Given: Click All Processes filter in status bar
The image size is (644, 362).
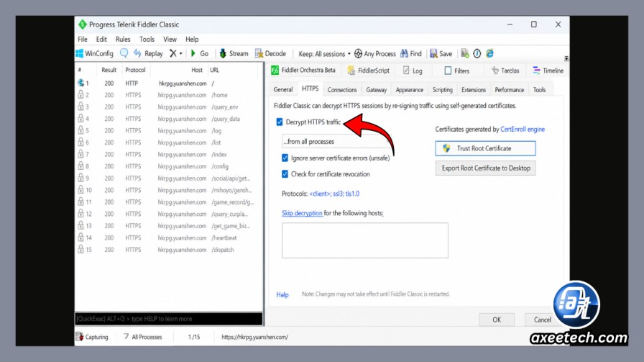Looking at the screenshot, I should tap(142, 337).
